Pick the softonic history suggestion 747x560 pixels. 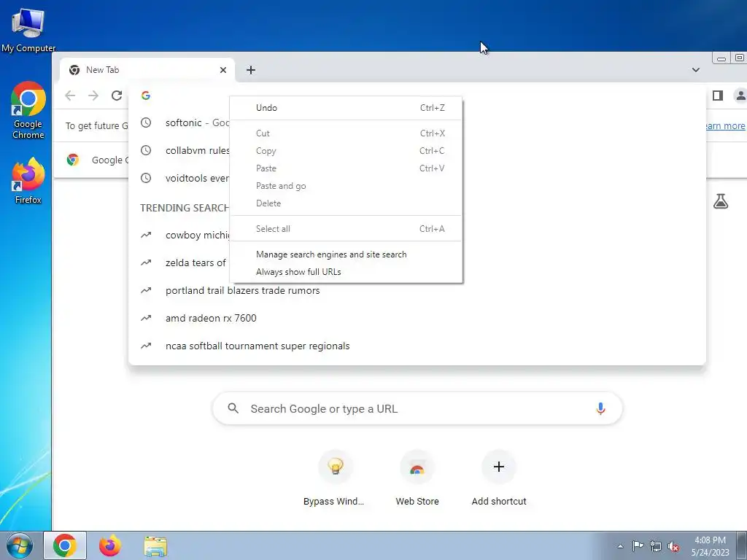pos(179,122)
